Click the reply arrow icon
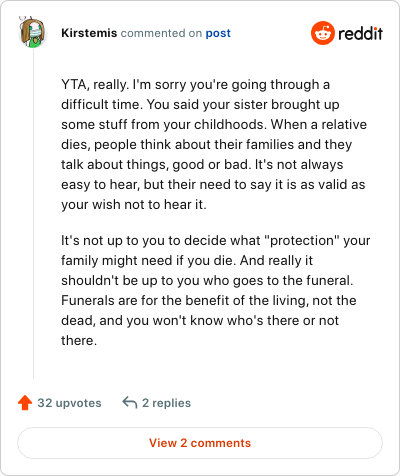The height and width of the screenshot is (476, 400). coord(130,402)
